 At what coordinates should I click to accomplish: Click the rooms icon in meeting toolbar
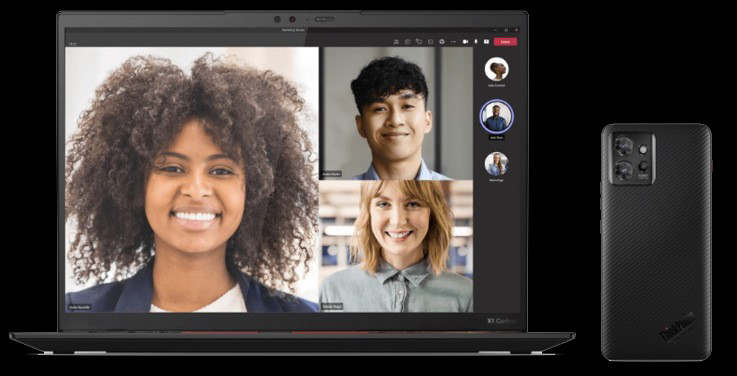click(x=431, y=41)
